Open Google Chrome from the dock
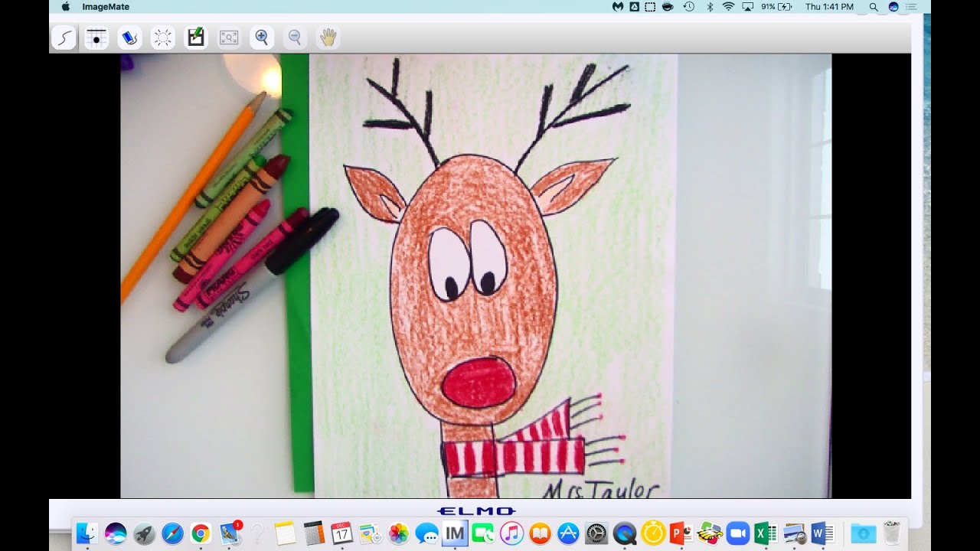The height and width of the screenshot is (551, 980). 201,533
